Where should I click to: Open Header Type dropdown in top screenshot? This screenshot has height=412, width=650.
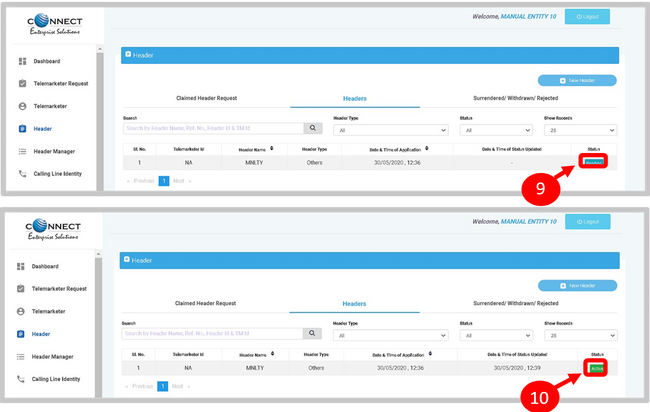[392, 130]
